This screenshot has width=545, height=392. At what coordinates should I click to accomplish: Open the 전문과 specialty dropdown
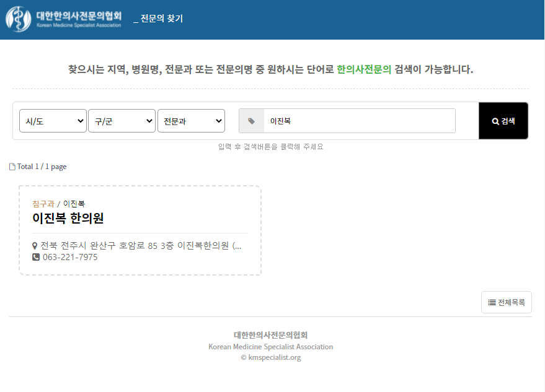[191, 121]
